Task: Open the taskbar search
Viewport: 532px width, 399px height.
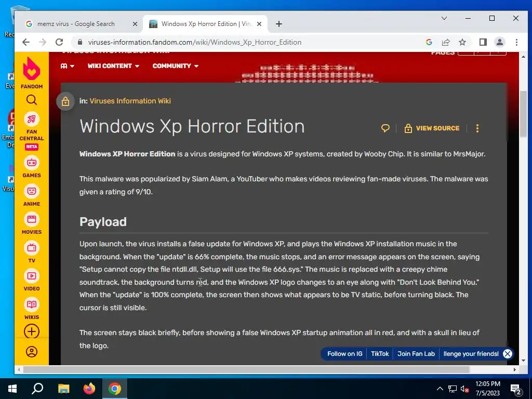Action: point(37,389)
